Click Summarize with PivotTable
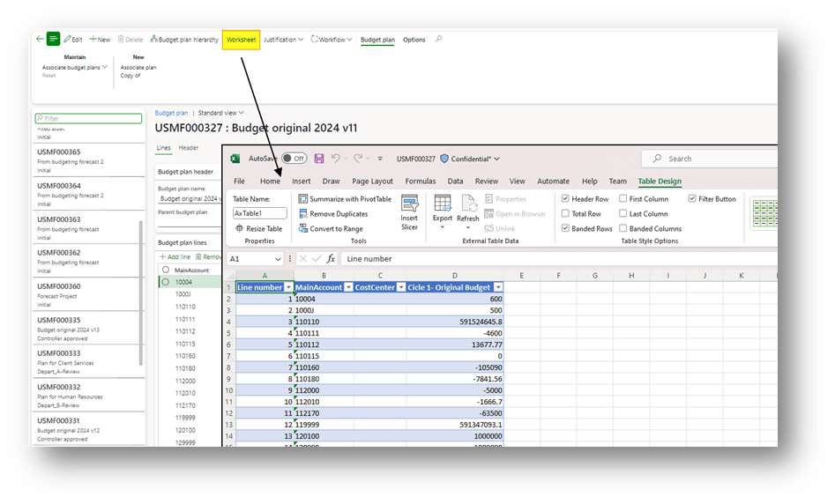The image size is (835, 504). click(345, 199)
